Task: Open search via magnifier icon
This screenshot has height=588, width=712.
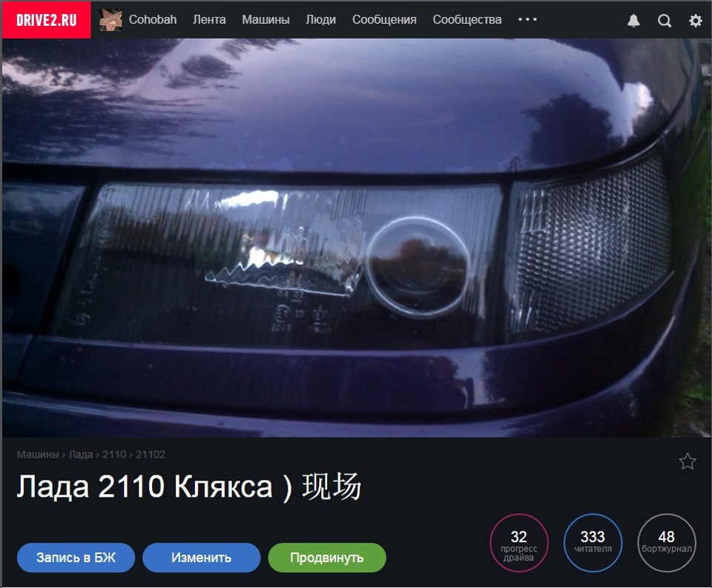Action: pyautogui.click(x=665, y=21)
